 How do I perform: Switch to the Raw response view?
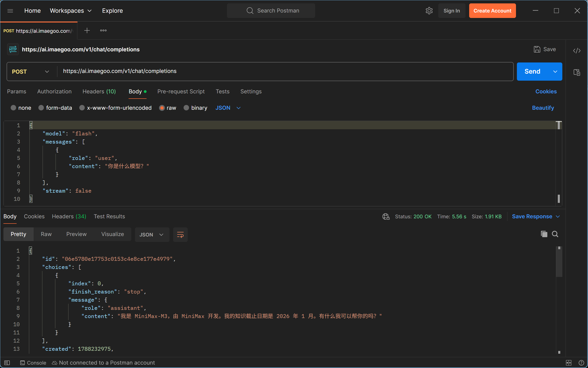(46, 234)
